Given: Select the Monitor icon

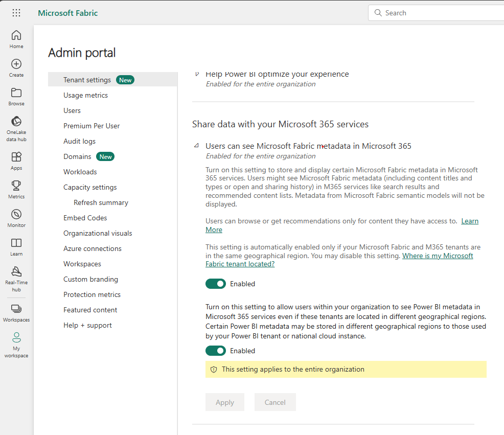Looking at the screenshot, I should click(16, 215).
